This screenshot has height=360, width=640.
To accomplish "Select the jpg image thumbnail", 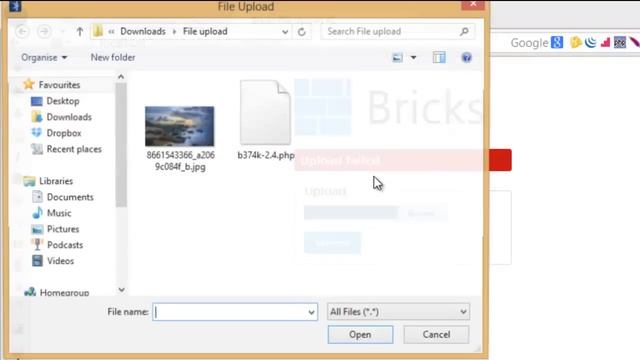I will coord(180,126).
